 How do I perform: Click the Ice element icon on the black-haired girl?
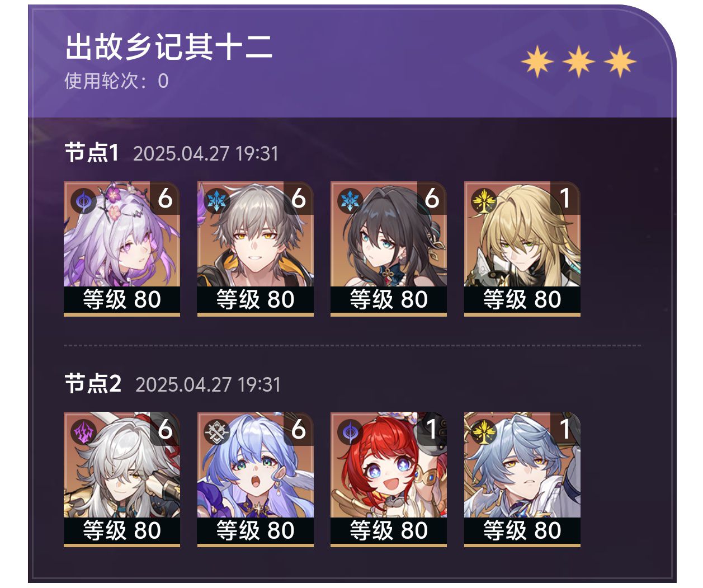350,201
